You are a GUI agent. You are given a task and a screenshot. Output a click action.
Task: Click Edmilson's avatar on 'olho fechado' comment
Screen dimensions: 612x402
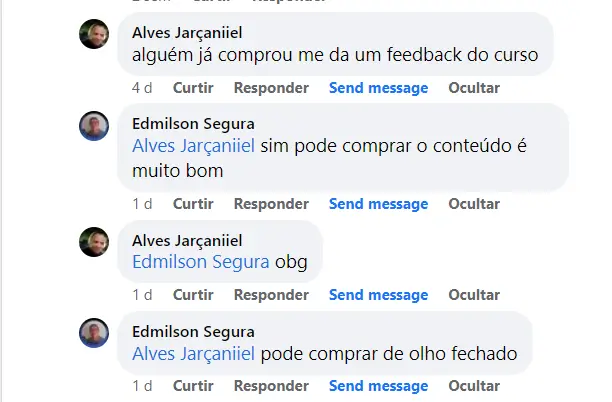(x=94, y=333)
